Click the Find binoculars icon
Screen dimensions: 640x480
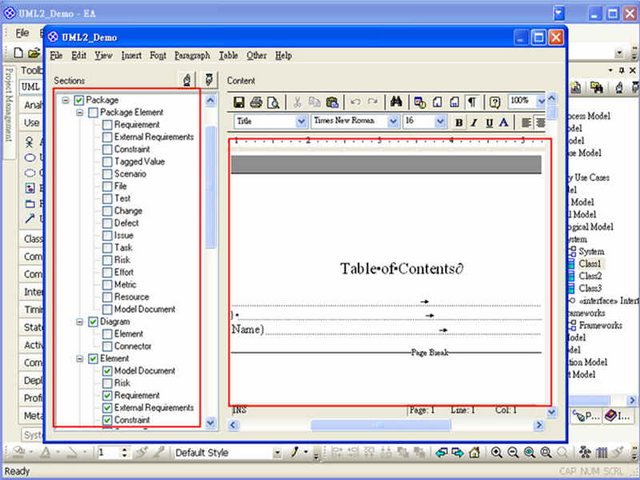click(x=396, y=102)
